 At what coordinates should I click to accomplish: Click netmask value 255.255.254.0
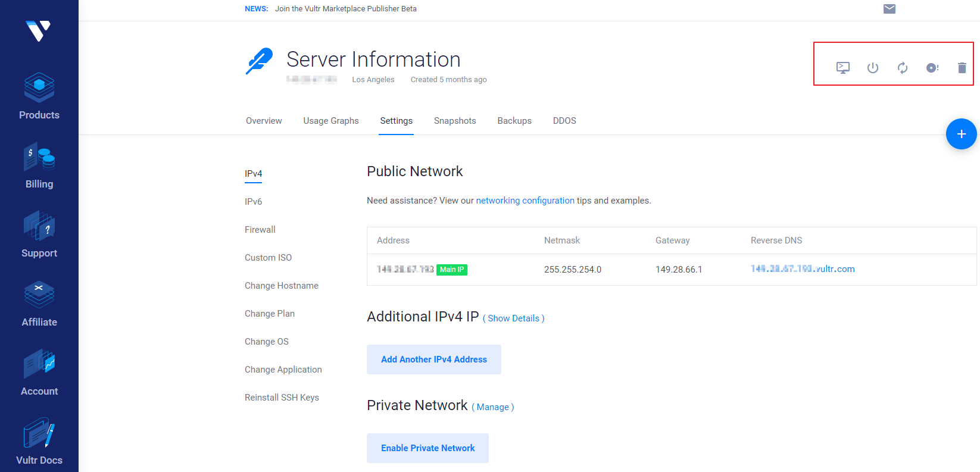point(573,270)
